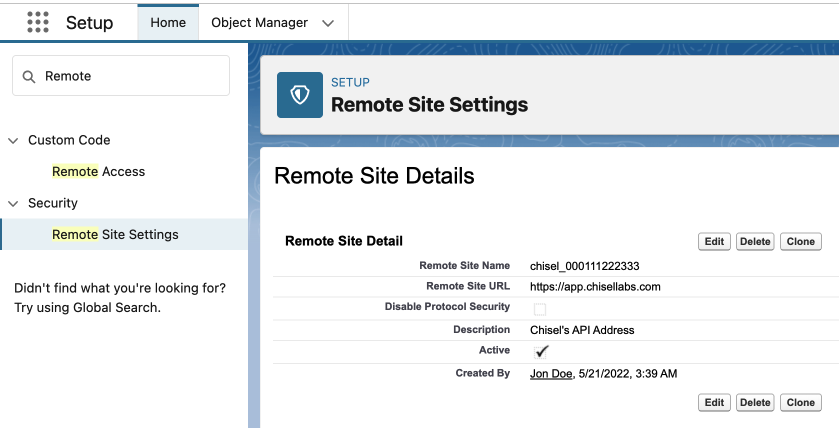
Task: Click the Remote Site Settings shield icon
Action: tap(300, 95)
